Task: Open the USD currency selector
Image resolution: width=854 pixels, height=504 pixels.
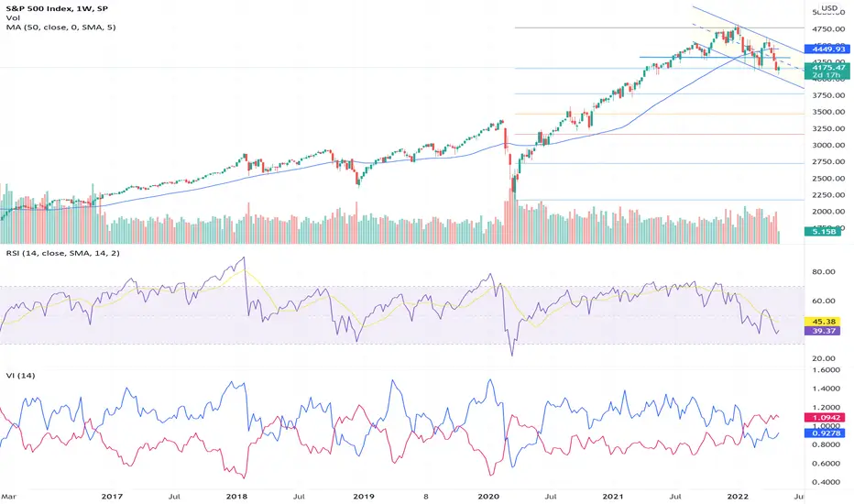Action: 829,8
